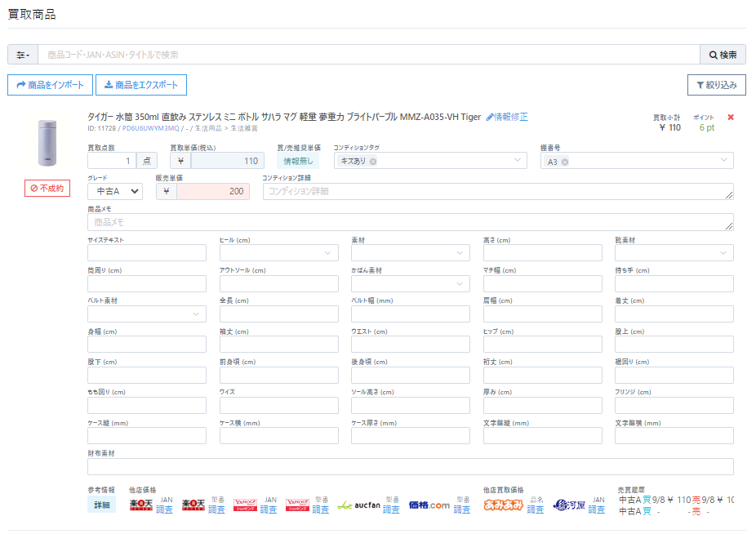The image size is (756, 534).
Task: Click 調査 link next to aucfan
Action: 391,510
